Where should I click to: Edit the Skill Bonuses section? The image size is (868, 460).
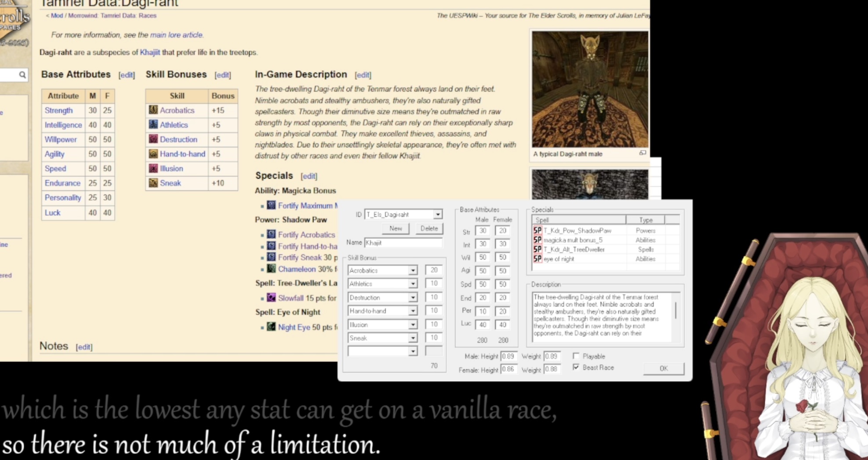[222, 75]
